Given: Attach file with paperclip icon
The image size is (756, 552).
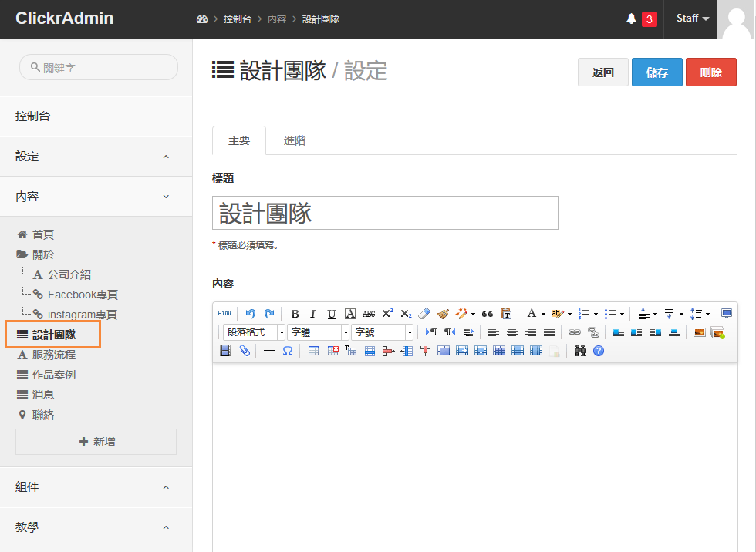Looking at the screenshot, I should (245, 351).
